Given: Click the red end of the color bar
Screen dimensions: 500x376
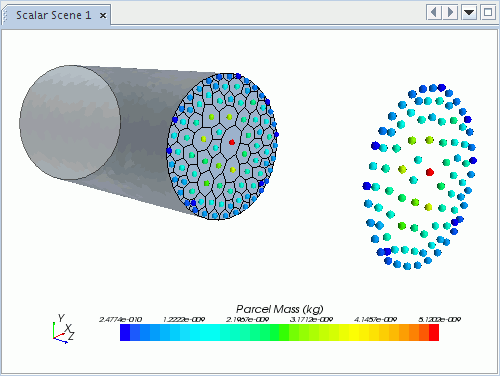Looking at the screenshot, I should (x=434, y=332).
